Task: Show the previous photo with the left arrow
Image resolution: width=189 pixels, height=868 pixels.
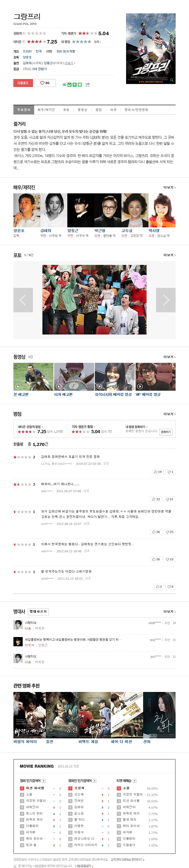Action: [23, 300]
